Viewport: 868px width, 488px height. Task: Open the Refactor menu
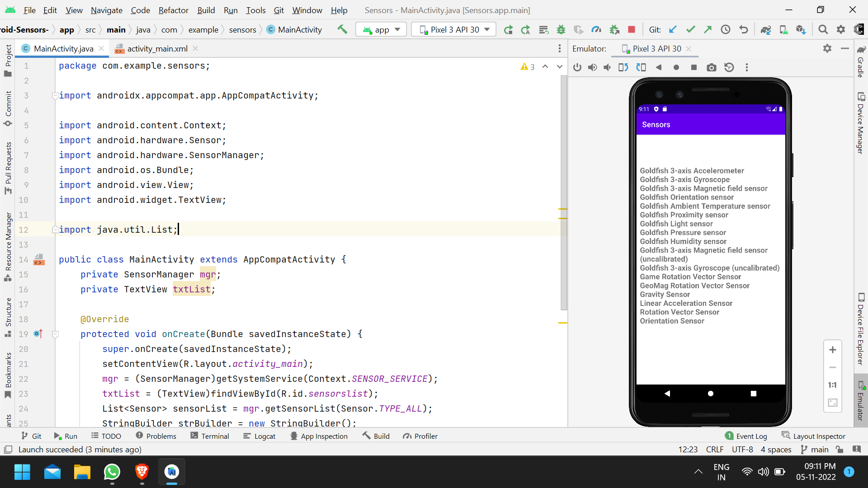click(173, 10)
